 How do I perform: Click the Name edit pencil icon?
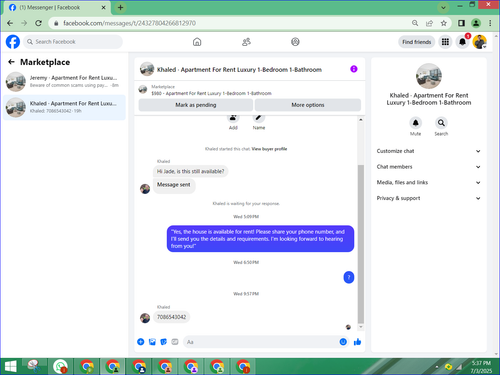click(259, 119)
